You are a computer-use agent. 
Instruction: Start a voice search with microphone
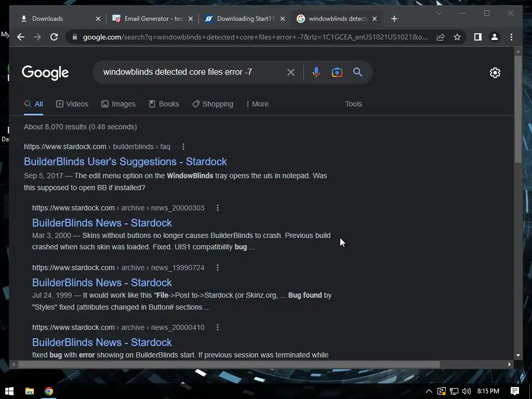316,72
